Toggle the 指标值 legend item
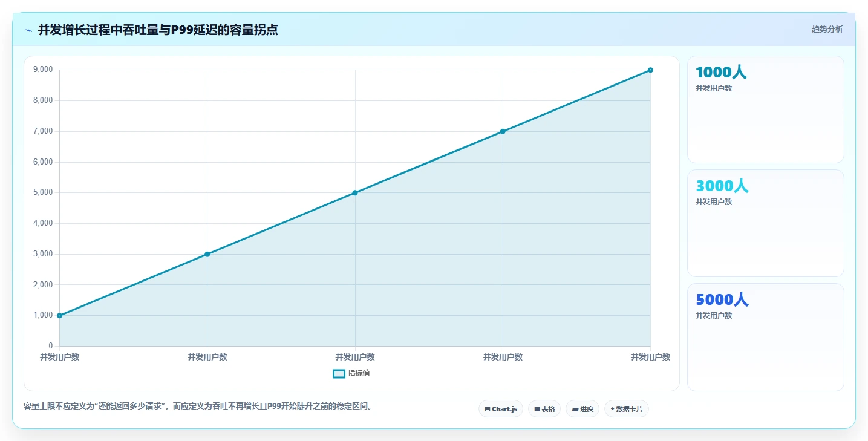This screenshot has height=441, width=868. point(351,373)
